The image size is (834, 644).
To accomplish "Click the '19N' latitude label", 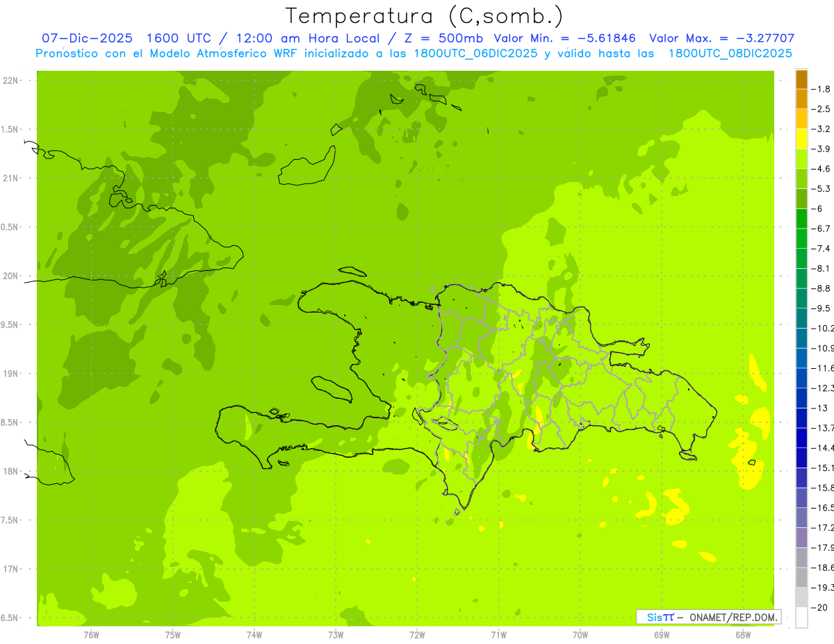I will (12, 374).
